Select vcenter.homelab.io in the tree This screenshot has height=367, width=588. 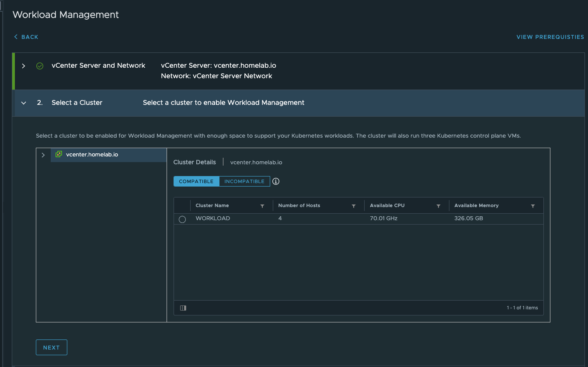[92, 155]
